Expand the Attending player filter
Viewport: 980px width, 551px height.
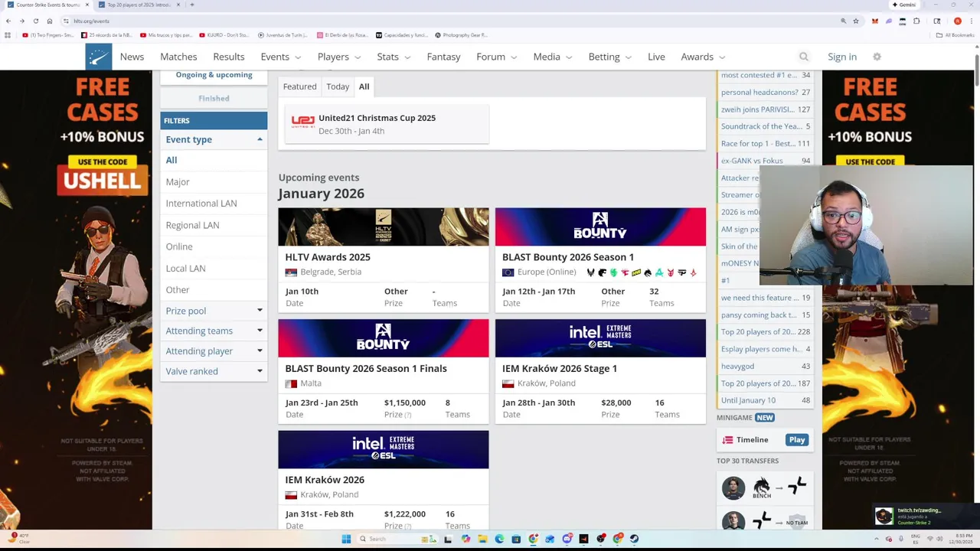(214, 351)
